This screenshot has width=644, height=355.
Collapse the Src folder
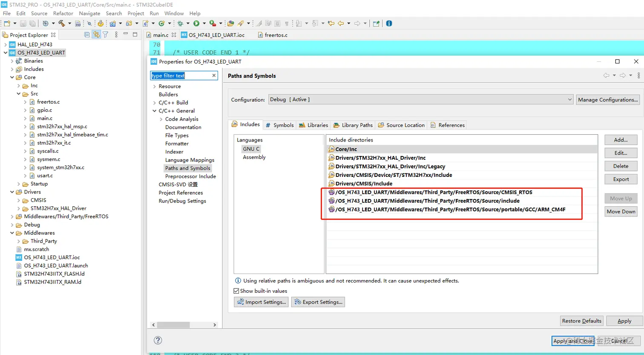pyautogui.click(x=19, y=94)
